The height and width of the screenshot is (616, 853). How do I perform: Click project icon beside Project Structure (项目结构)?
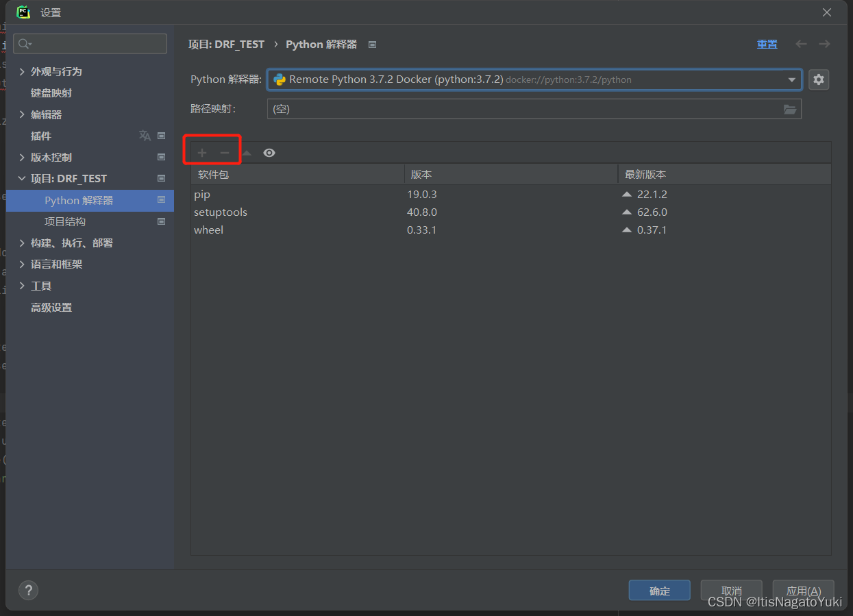[x=161, y=221]
